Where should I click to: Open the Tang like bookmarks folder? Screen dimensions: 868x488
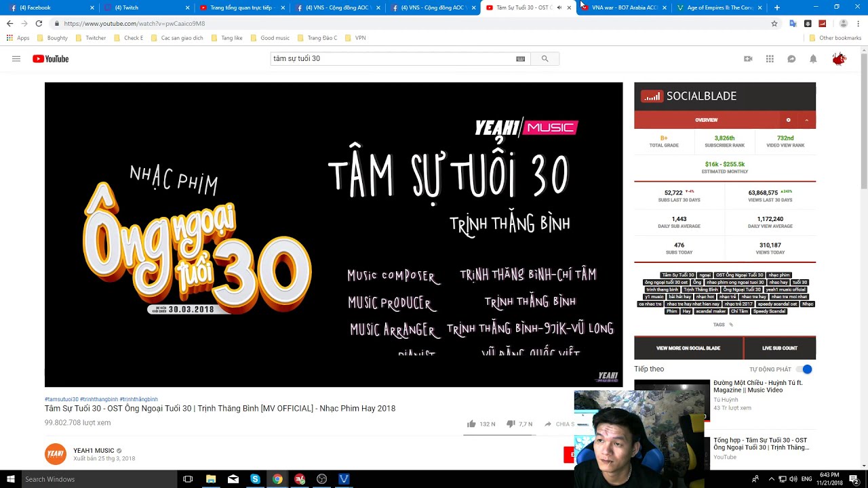coord(226,38)
